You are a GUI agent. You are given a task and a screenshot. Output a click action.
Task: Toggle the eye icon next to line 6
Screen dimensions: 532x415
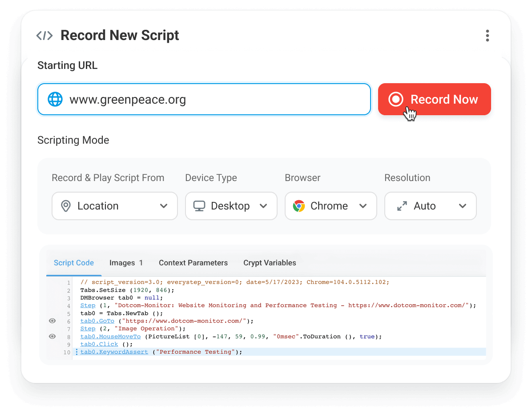click(x=52, y=321)
